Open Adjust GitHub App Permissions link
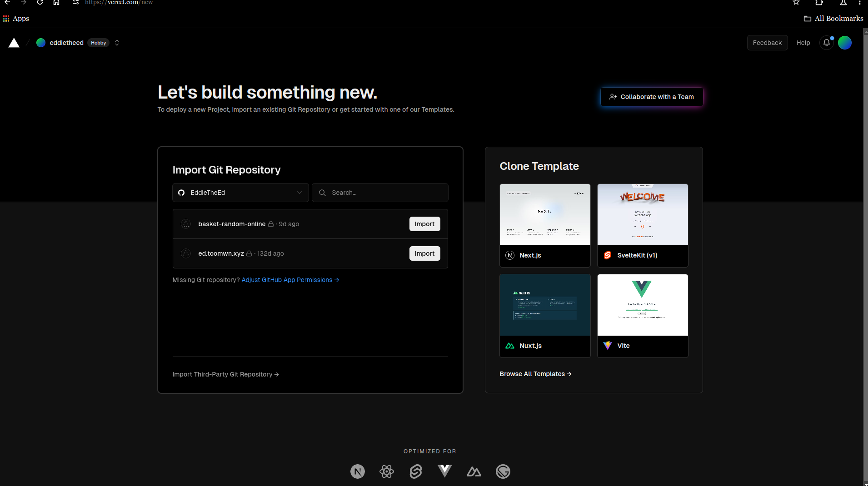 click(290, 280)
